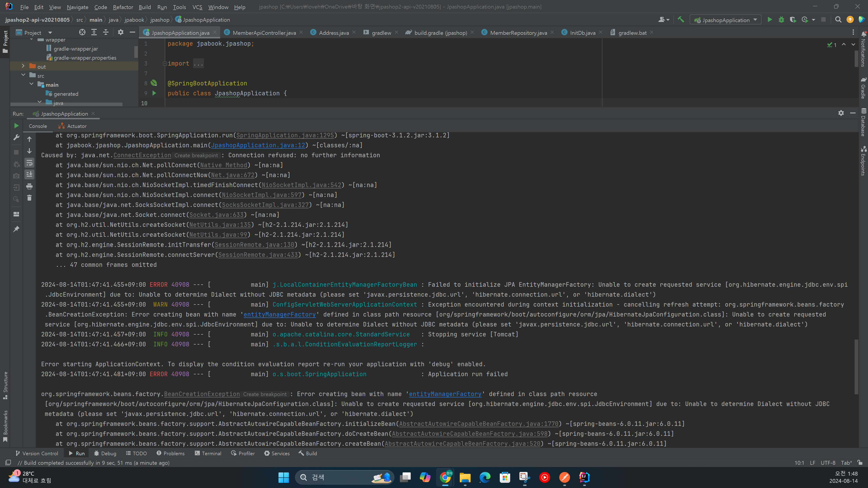Image resolution: width=868 pixels, height=488 pixels.
Task: Start debugging with the bug icon
Action: click(x=781, y=20)
